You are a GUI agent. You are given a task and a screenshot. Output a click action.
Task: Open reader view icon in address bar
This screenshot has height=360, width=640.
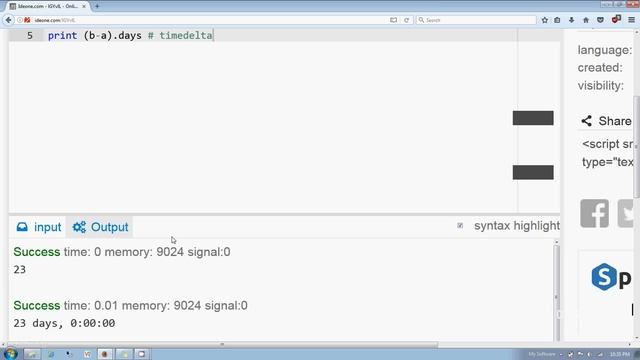point(393,20)
